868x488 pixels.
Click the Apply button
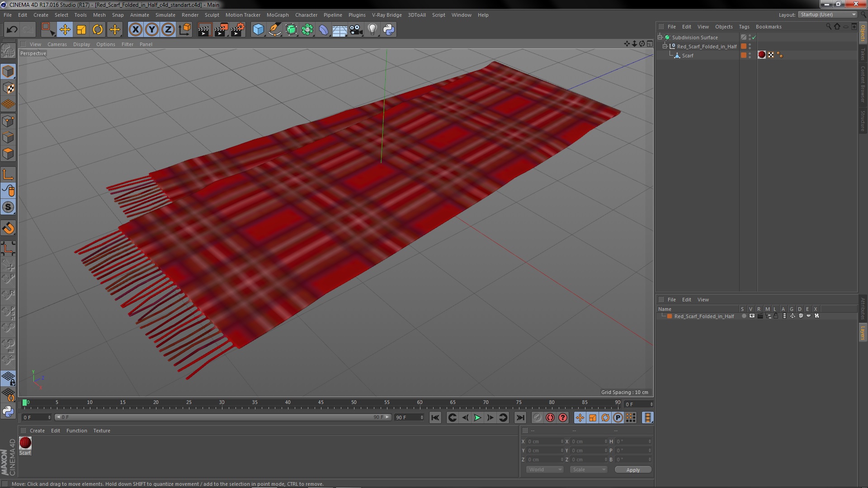click(633, 470)
